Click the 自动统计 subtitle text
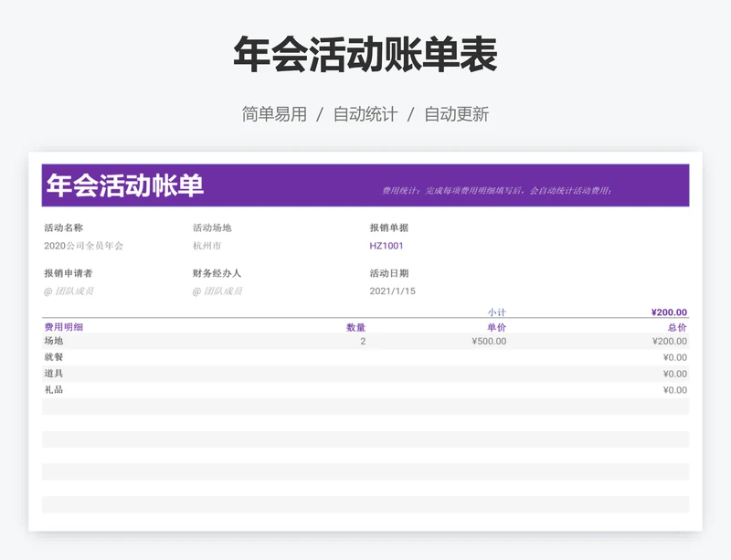731x560 pixels. click(365, 114)
